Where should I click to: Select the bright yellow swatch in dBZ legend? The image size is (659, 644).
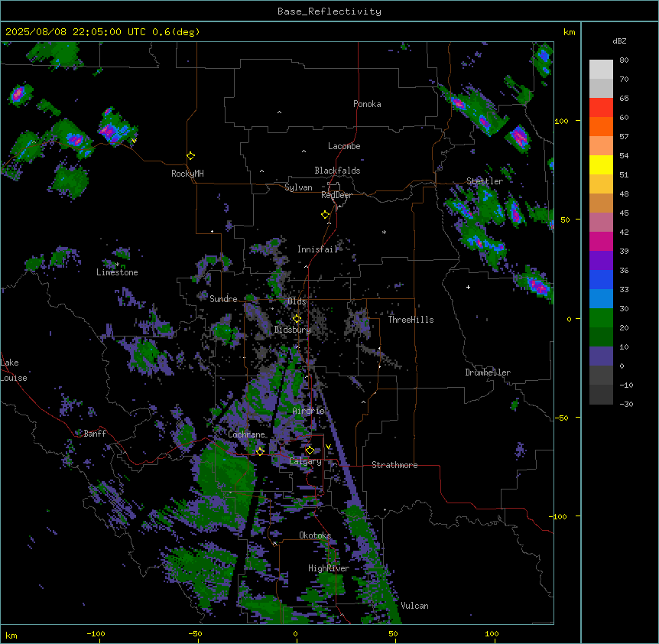(x=601, y=164)
